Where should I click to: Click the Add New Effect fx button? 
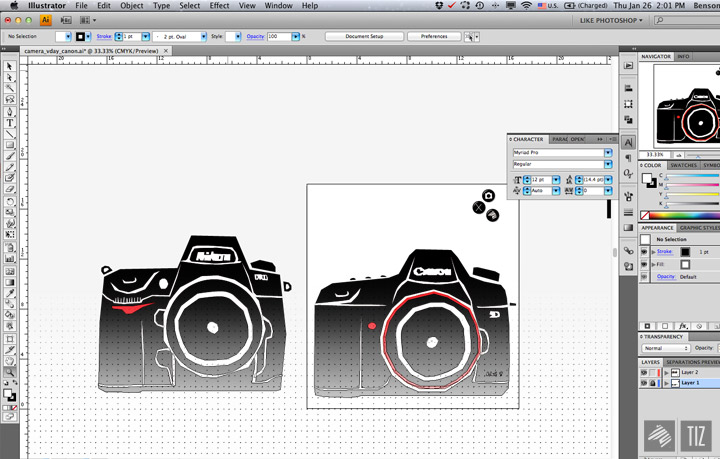683,326
